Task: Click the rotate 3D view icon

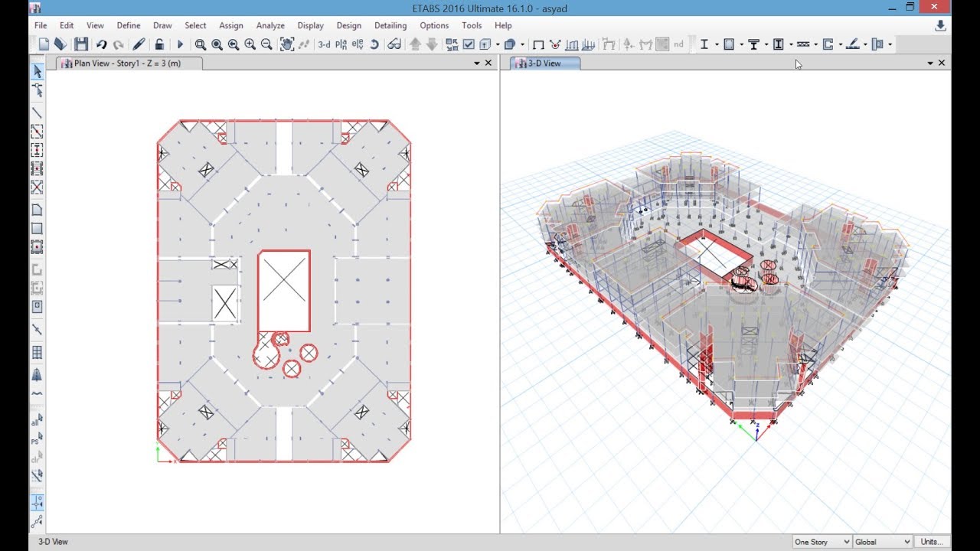Action: pos(374,44)
